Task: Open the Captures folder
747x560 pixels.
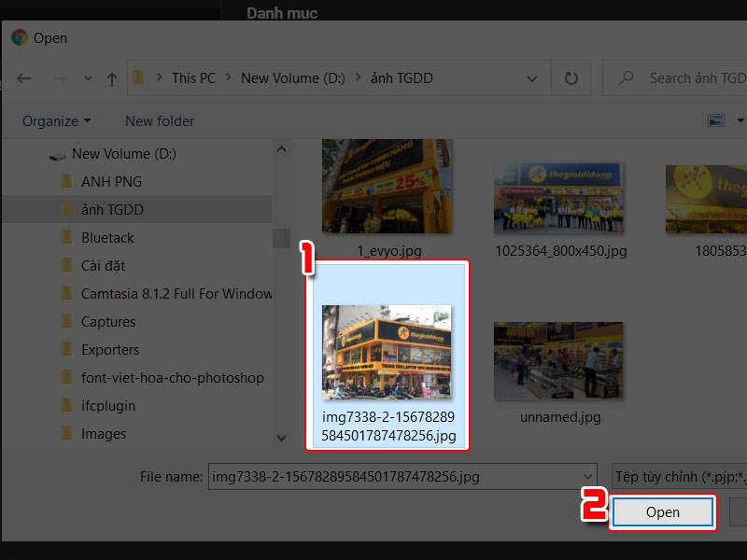Action: (108, 322)
